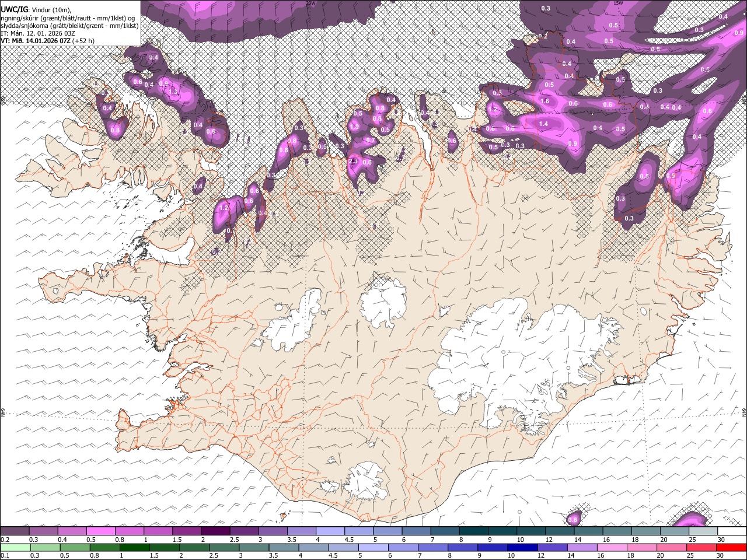
Task: Click the 'slydda/snjókoma' legend description line
Action: (x=69, y=26)
